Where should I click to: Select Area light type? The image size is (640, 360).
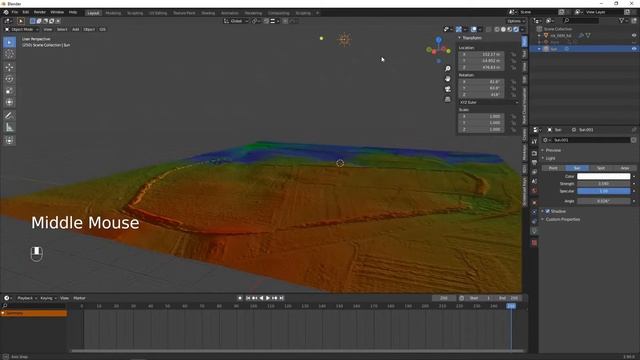coord(624,168)
